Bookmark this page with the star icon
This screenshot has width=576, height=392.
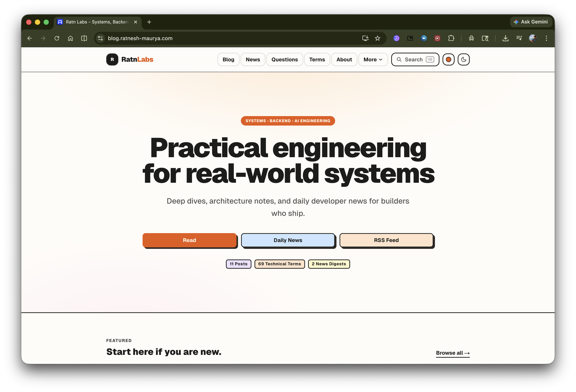coord(378,38)
